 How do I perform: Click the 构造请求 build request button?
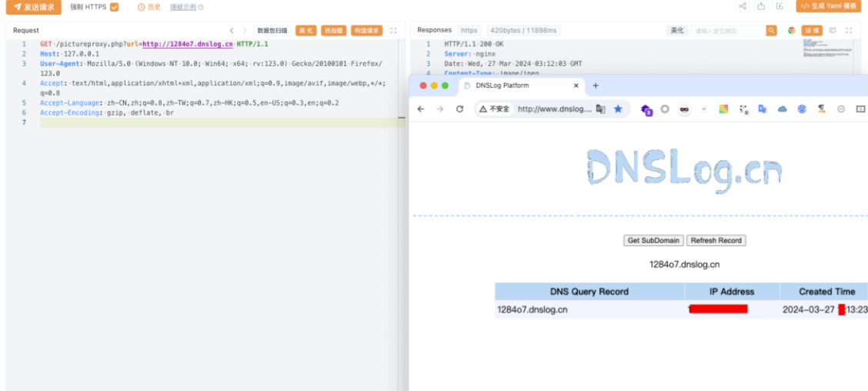coord(366,31)
